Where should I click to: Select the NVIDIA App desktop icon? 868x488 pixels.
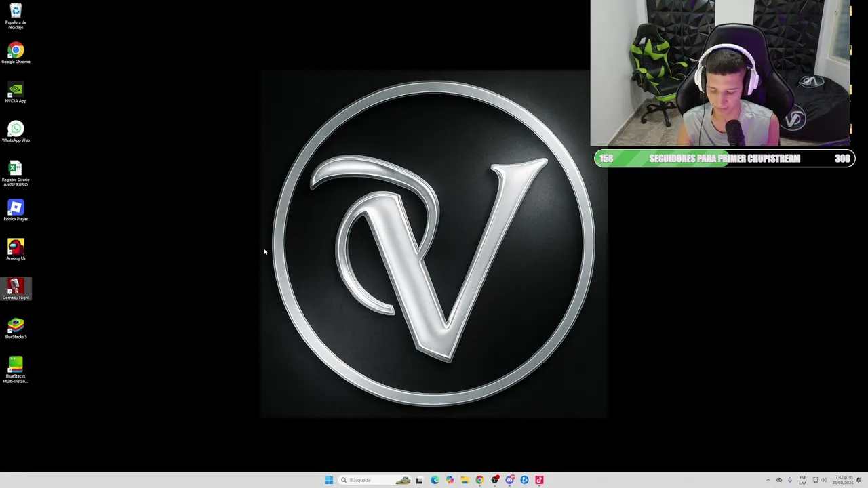16,93
